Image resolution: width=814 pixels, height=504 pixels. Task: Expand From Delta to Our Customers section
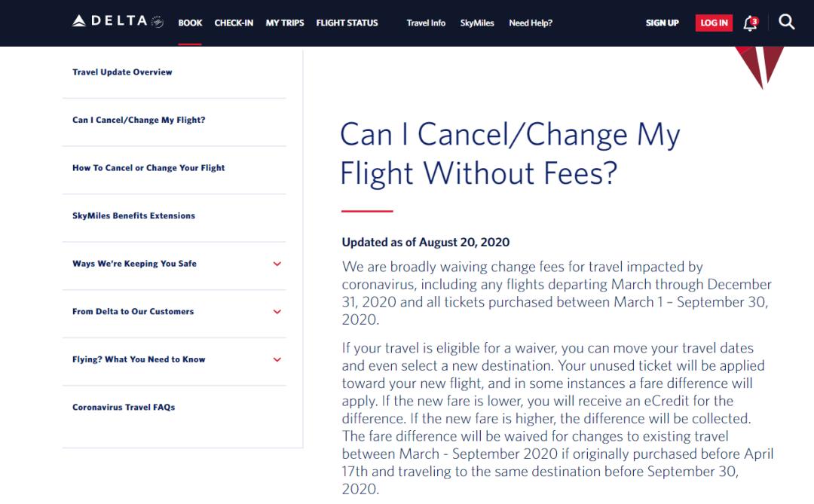pos(277,312)
